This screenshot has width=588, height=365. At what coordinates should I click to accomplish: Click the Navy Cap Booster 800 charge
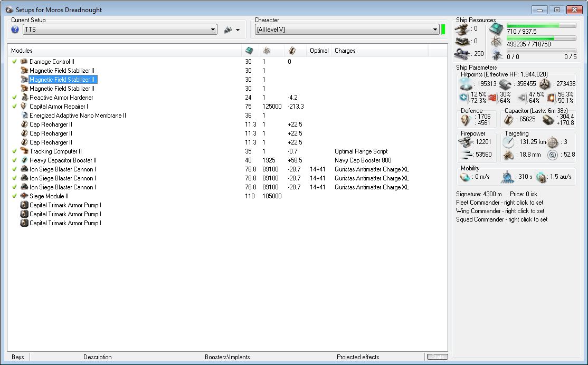point(363,160)
